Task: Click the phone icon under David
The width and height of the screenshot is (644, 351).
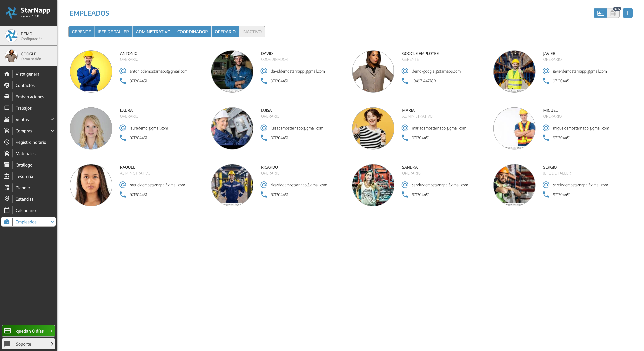Action: pyautogui.click(x=264, y=81)
